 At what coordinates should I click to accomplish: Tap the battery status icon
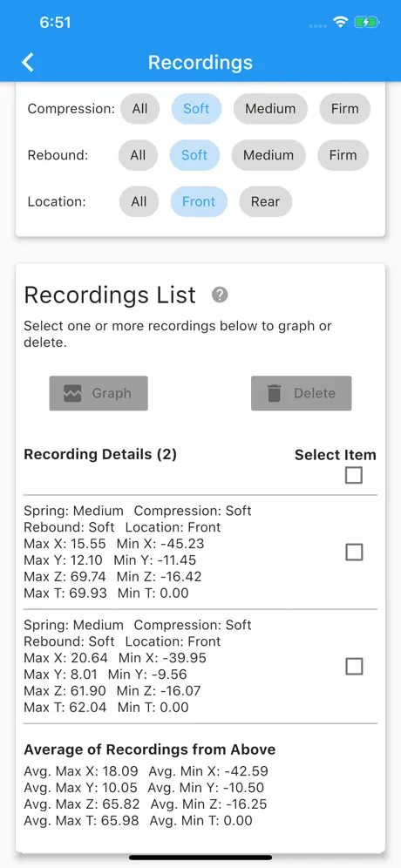click(367, 22)
